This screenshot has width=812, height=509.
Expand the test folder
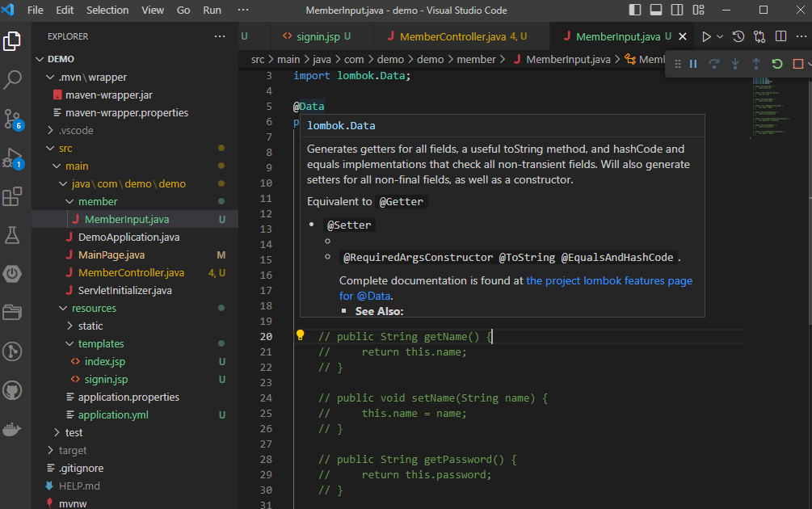click(57, 432)
